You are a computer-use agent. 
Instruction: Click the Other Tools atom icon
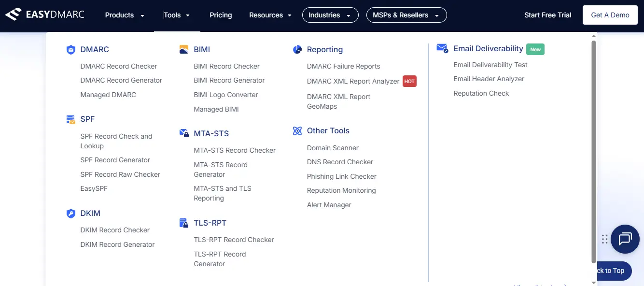coord(297,131)
